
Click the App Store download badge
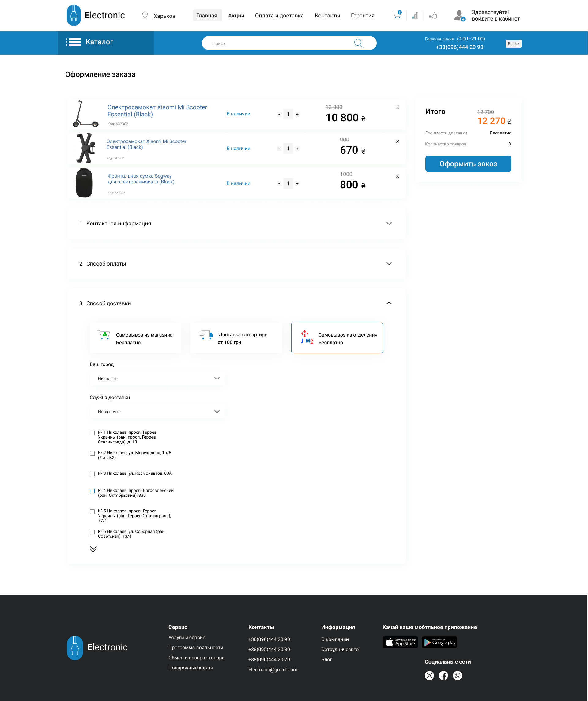(x=400, y=642)
